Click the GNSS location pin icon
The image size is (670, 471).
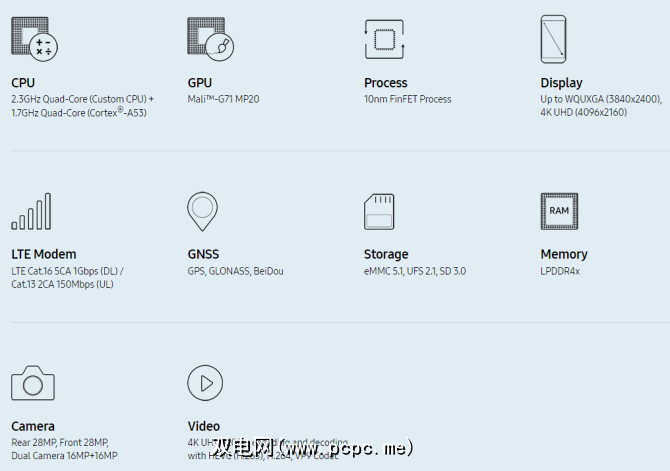202,211
